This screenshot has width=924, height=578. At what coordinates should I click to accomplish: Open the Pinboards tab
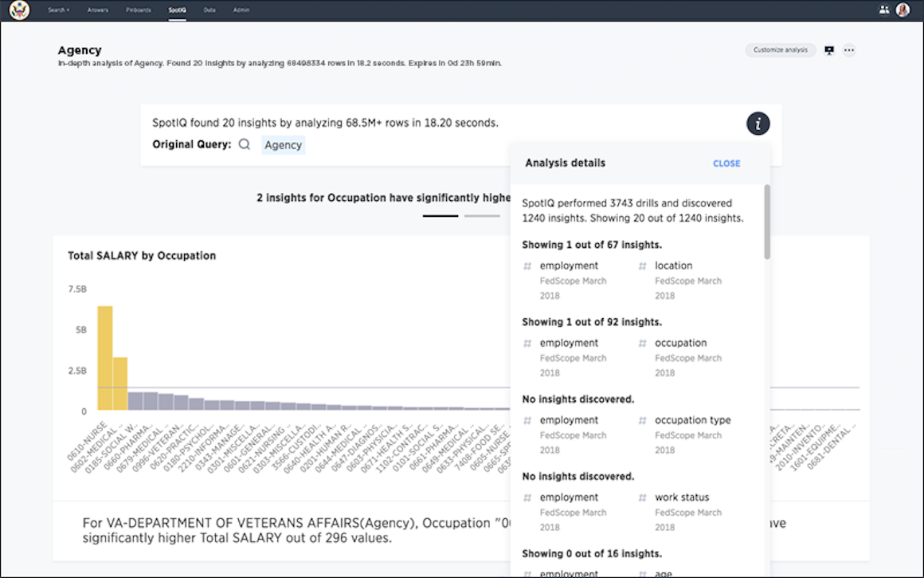pyautogui.click(x=139, y=10)
